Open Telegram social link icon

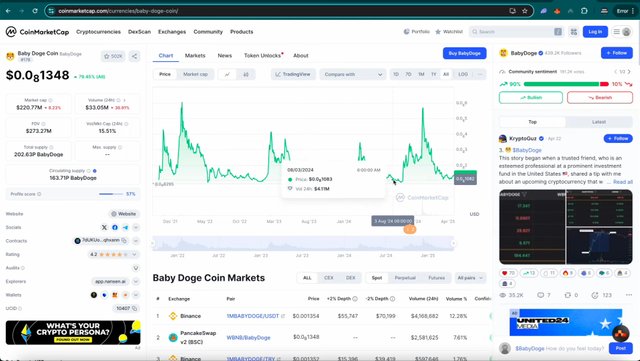tap(125, 227)
